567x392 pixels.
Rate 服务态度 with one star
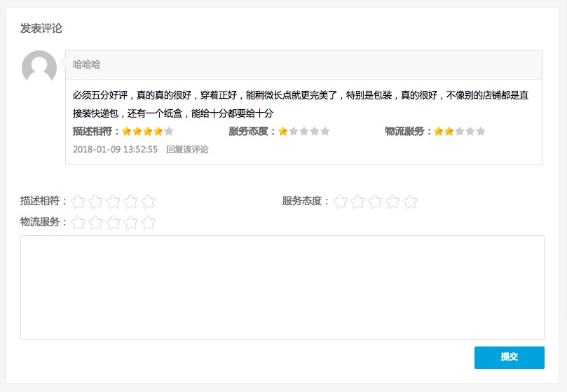341,202
